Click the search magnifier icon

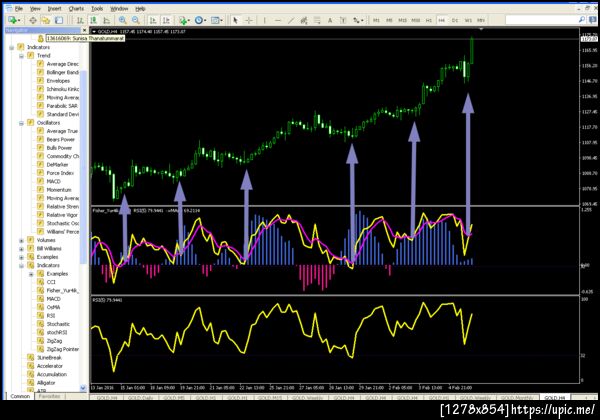(582, 20)
